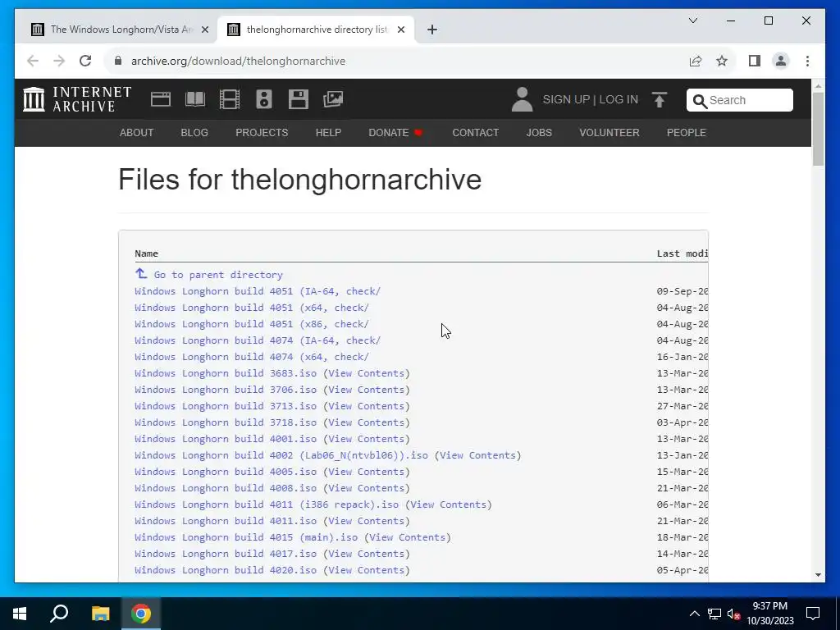Download Windows Longhorn build 4002 (Lab06_N) iso

281,455
